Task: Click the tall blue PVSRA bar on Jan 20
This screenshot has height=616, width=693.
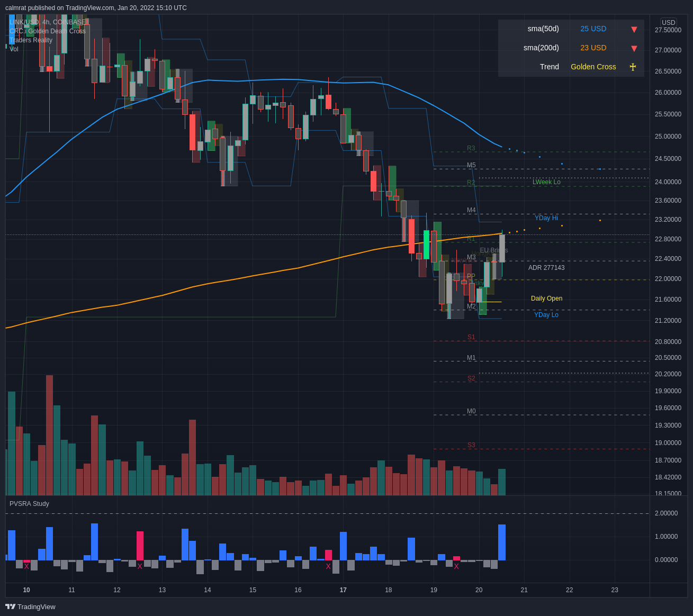Action: [502, 542]
